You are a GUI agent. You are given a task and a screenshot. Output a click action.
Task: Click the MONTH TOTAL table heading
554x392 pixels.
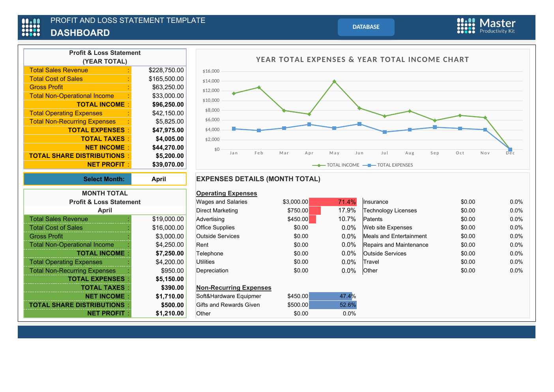coord(105,193)
